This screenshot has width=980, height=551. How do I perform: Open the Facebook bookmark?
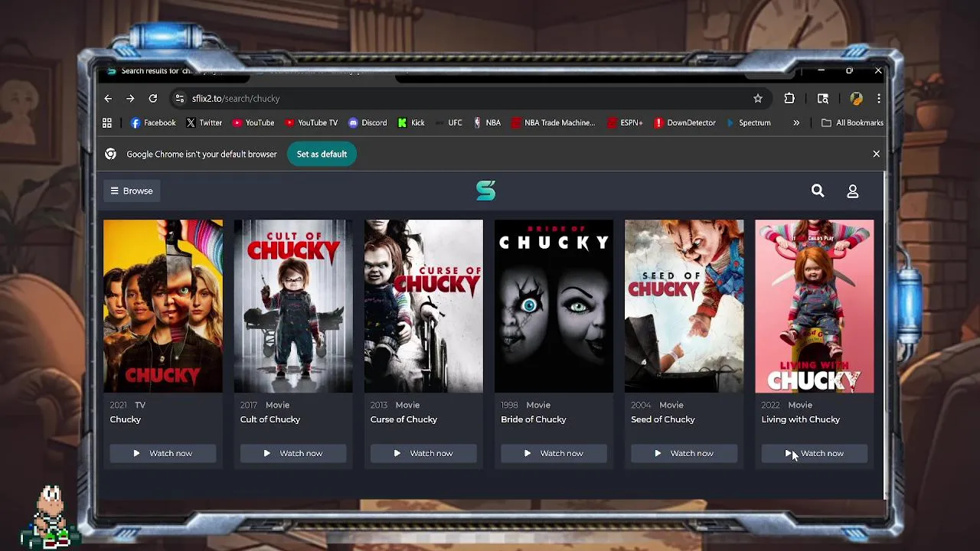coord(153,122)
